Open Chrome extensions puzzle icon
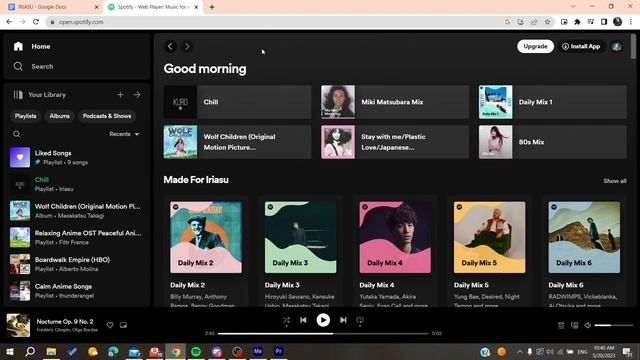The width and height of the screenshot is (640, 360). click(577, 22)
